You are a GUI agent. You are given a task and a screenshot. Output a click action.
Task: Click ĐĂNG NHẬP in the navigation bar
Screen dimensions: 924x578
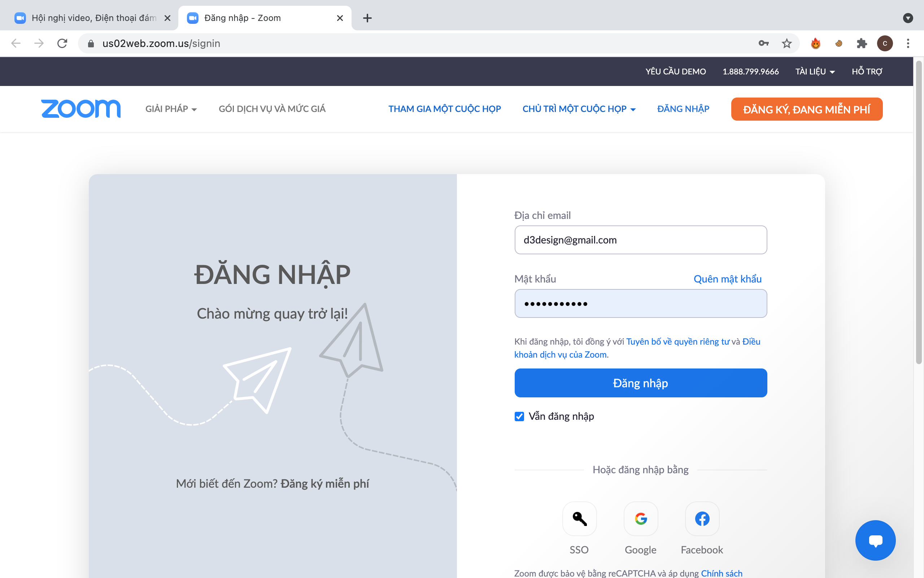coord(683,109)
